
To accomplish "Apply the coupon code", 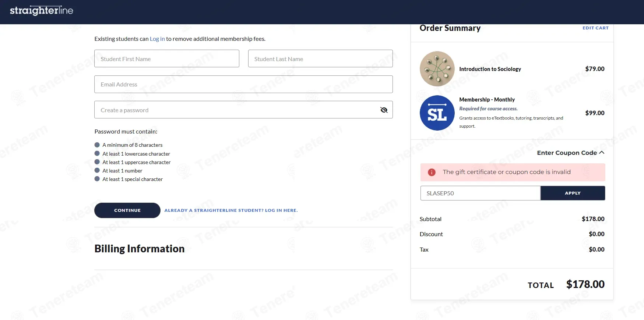I will click(x=573, y=193).
